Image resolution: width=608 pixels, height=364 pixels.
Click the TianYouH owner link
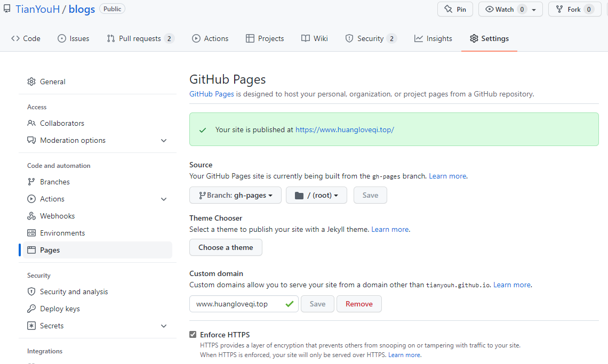pos(38,9)
